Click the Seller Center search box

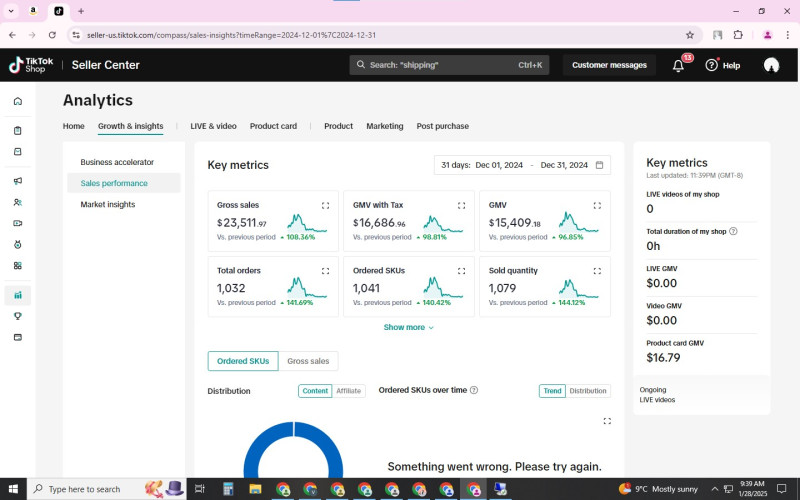coord(449,65)
